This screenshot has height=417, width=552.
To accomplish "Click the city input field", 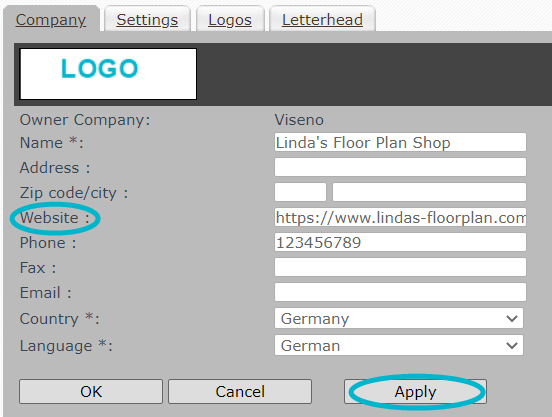I will (429, 192).
